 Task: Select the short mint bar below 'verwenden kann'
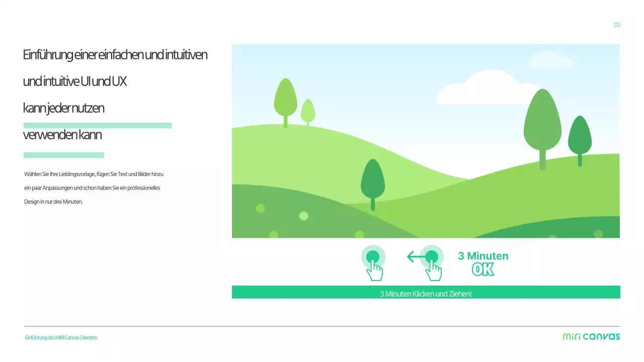tap(64, 155)
